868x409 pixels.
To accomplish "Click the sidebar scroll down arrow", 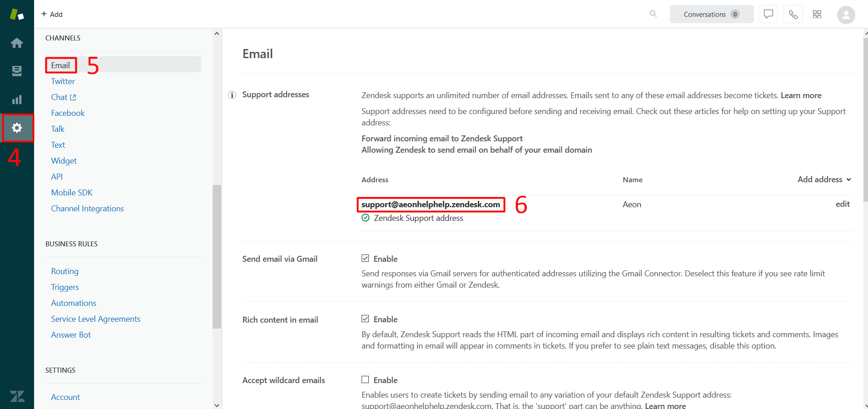I will [217, 405].
